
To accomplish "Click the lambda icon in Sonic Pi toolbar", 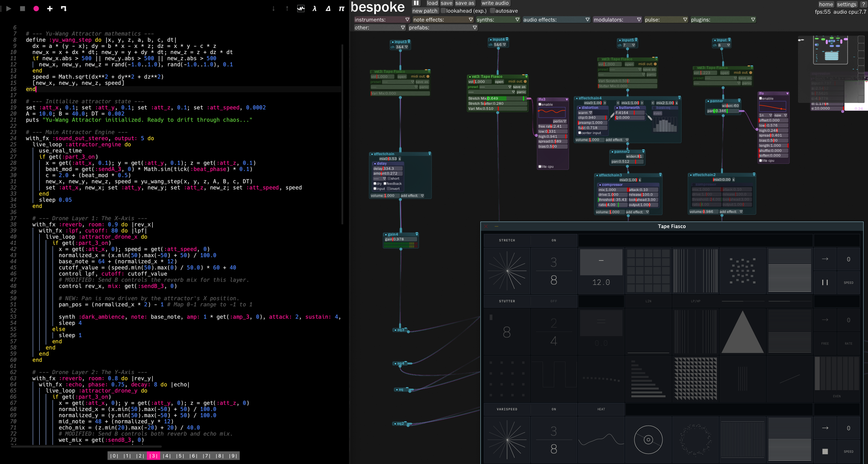I will coord(315,8).
